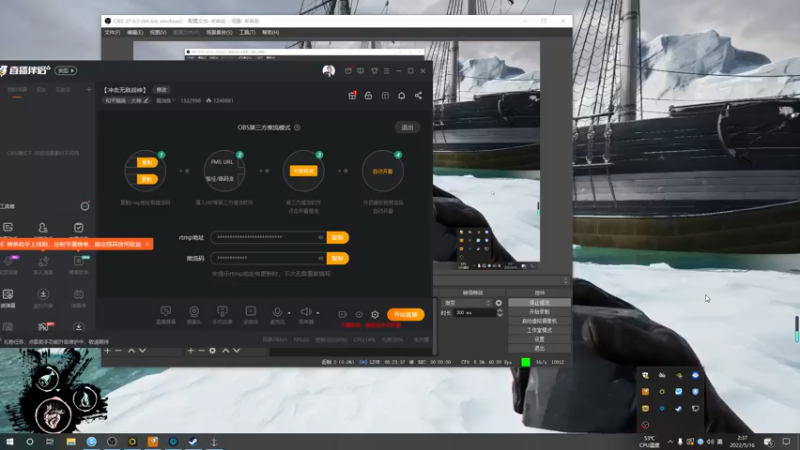Click the 推流码 input field
This screenshot has width=800, height=450.
point(269,258)
